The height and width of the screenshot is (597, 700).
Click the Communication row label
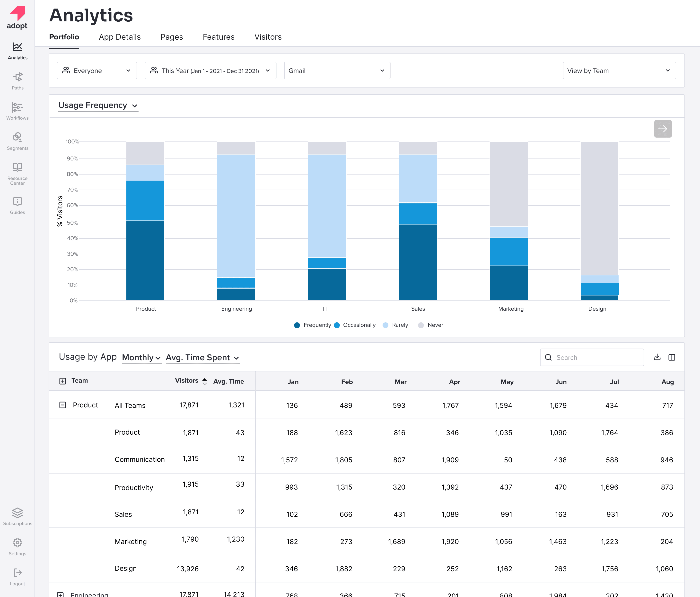[x=140, y=459]
